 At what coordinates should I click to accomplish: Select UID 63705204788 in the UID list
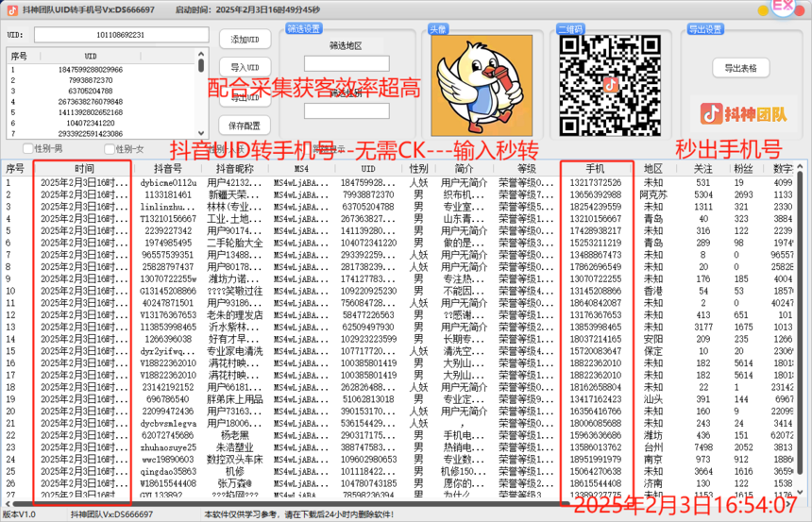point(90,91)
